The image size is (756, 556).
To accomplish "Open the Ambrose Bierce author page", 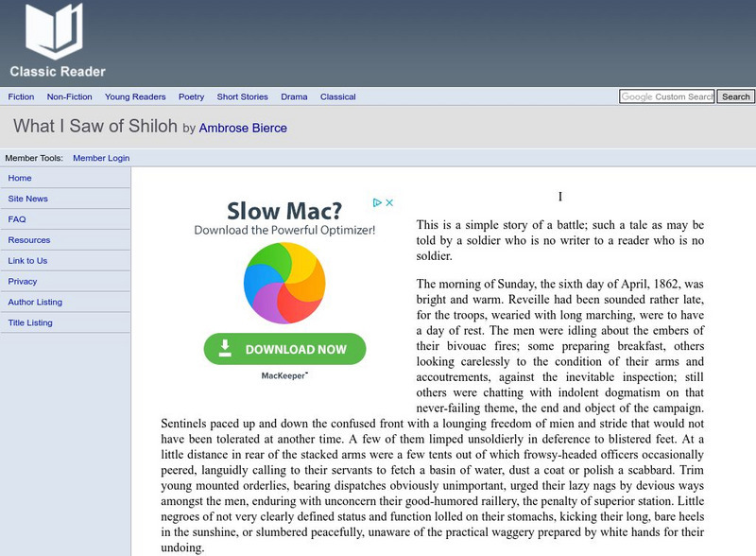I will pyautogui.click(x=241, y=128).
